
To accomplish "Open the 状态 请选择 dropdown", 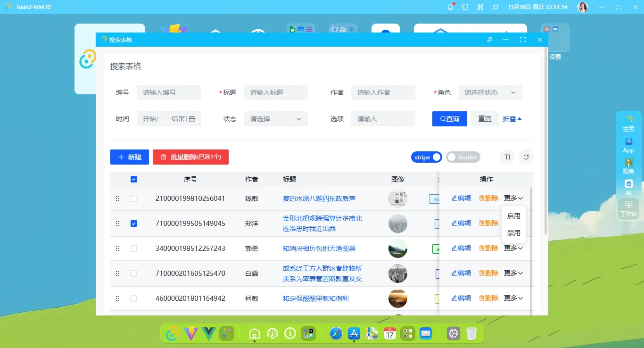I will tap(276, 119).
